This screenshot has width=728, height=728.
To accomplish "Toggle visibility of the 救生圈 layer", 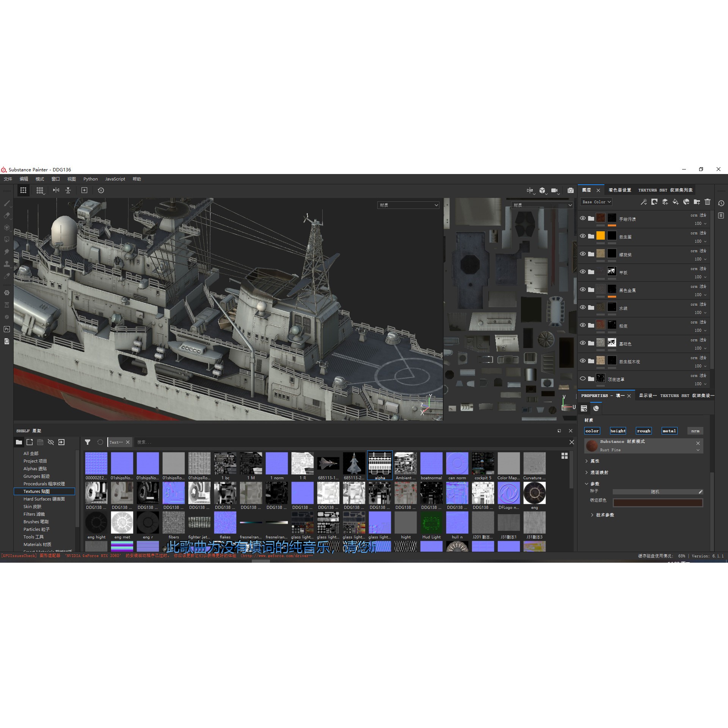I will coord(583,236).
